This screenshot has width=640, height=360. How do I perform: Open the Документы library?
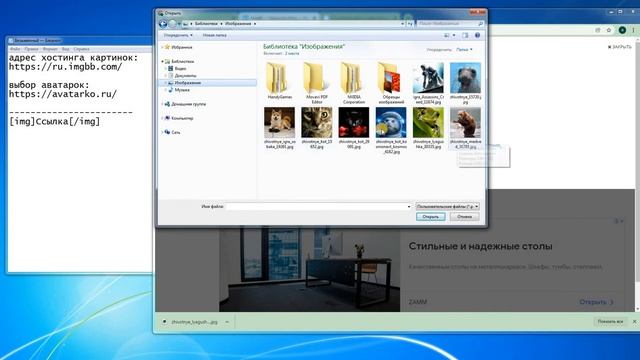tap(185, 76)
